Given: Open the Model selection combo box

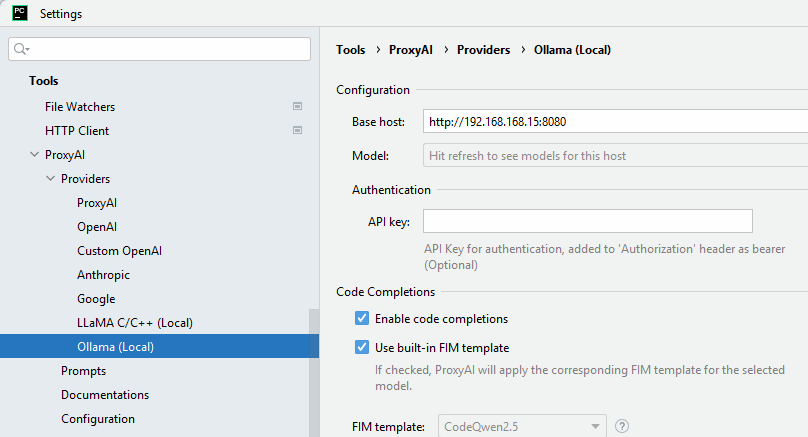Looking at the screenshot, I should (x=614, y=156).
